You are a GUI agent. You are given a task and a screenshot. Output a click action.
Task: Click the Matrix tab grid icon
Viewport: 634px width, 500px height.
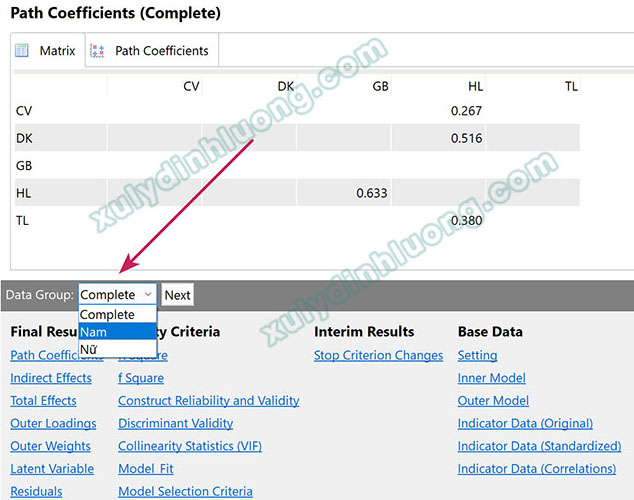22,51
